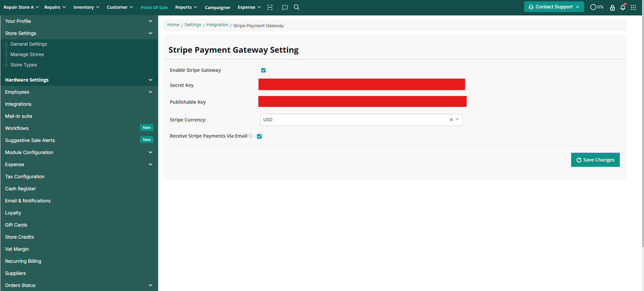Open the barcode scanner icon
The height and width of the screenshot is (291, 644).
click(270, 7)
